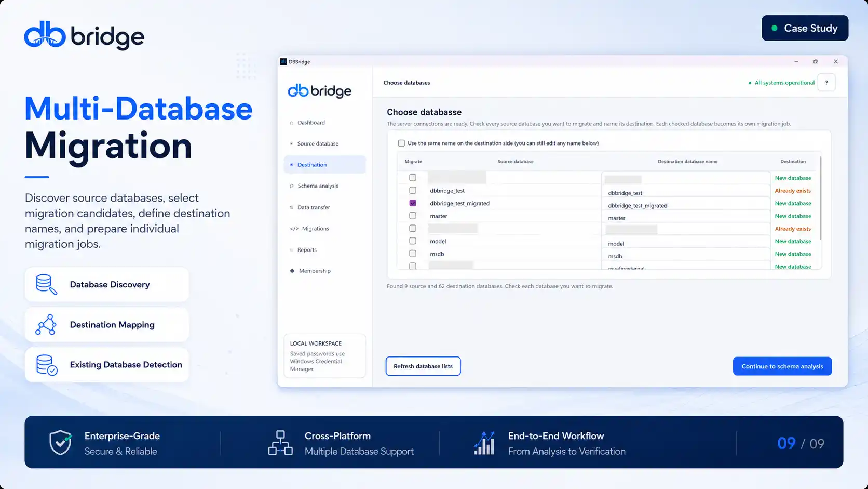
Task: Click Continue to schema analysis button
Action: click(x=782, y=366)
